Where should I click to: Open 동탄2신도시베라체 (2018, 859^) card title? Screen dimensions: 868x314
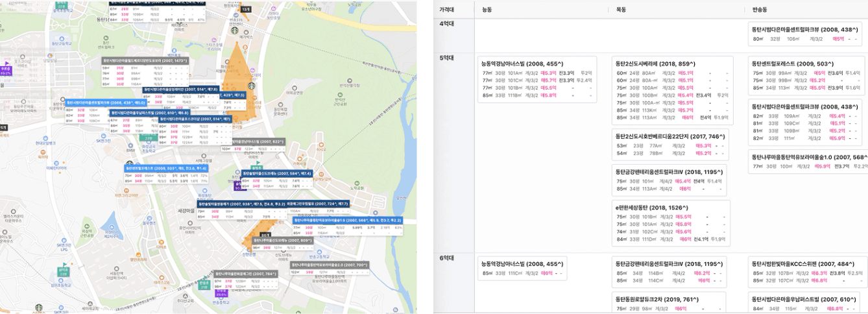(654, 64)
